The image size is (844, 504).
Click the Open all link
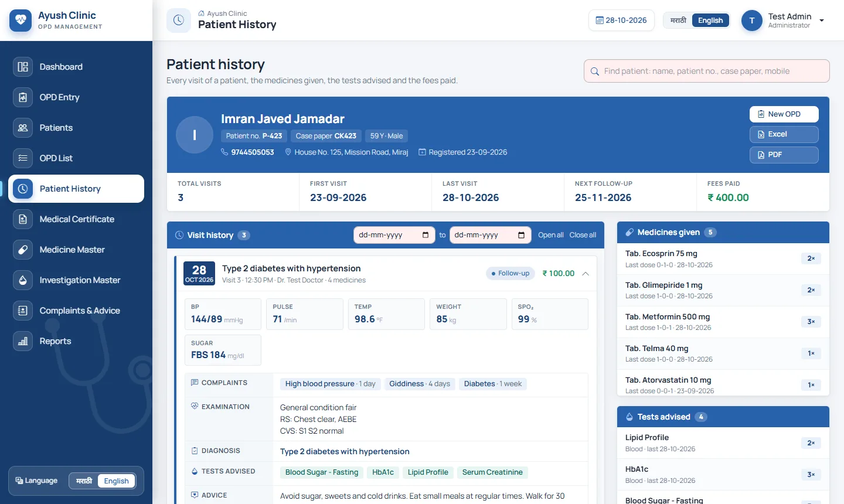click(551, 235)
